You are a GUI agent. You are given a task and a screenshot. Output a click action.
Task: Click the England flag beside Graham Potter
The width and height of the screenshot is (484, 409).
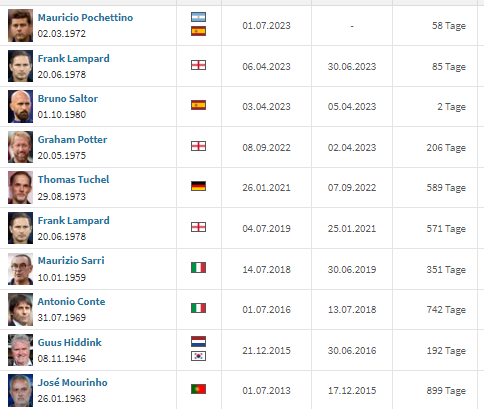tap(198, 146)
